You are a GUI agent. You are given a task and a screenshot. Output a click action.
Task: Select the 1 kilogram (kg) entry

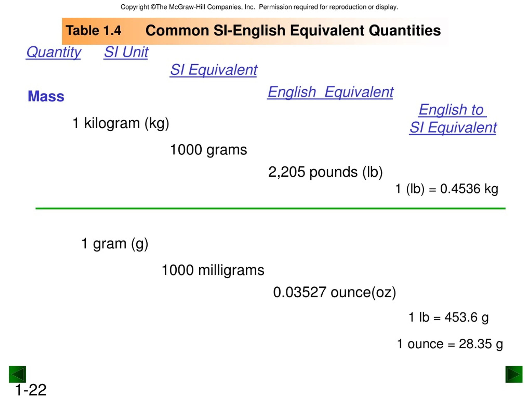121,123
